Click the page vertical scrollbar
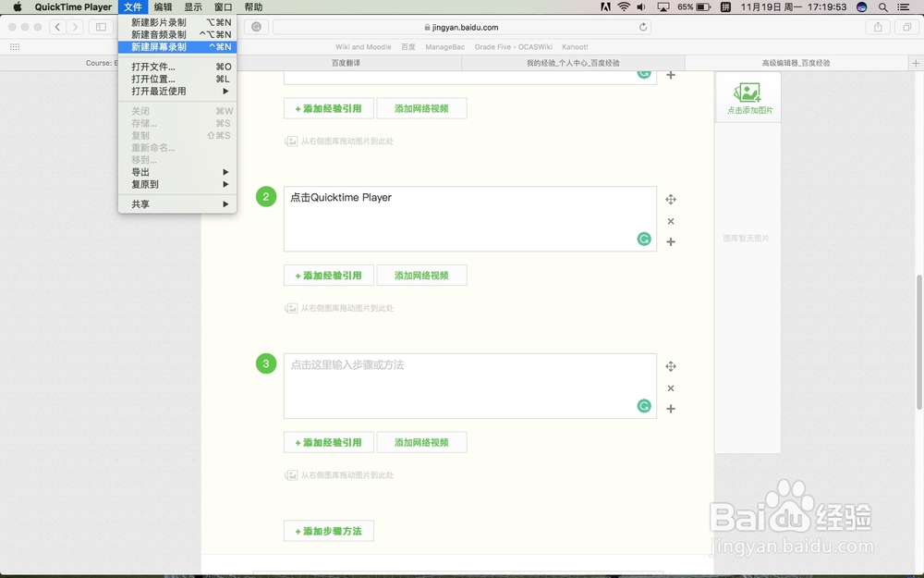The image size is (924, 578). pyautogui.click(x=919, y=342)
